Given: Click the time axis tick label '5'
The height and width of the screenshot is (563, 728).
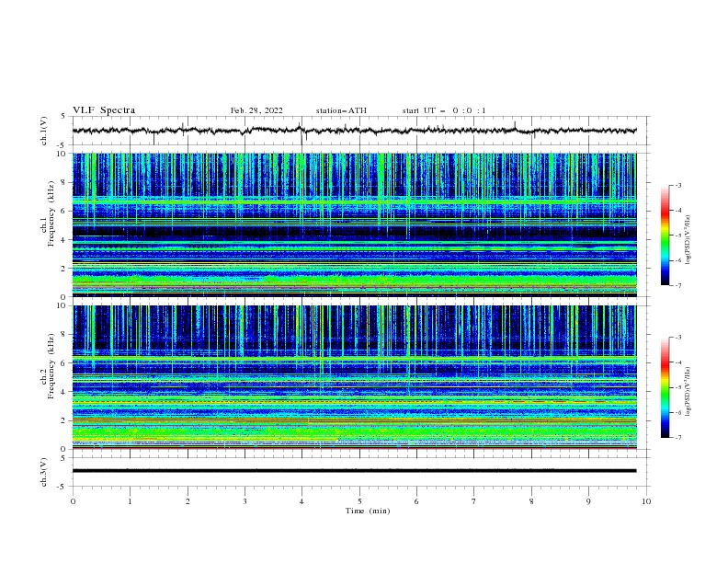Looking at the screenshot, I should pyautogui.click(x=359, y=501).
